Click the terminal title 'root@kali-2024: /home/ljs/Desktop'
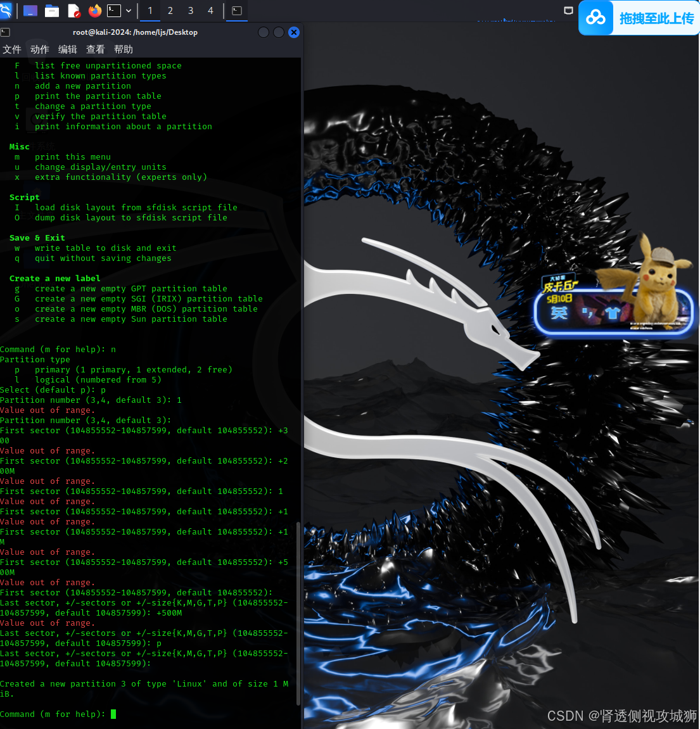 click(x=136, y=32)
